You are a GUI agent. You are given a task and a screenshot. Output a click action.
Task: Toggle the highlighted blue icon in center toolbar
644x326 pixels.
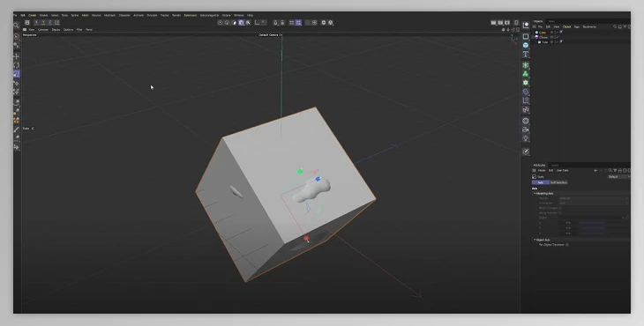tap(241, 23)
